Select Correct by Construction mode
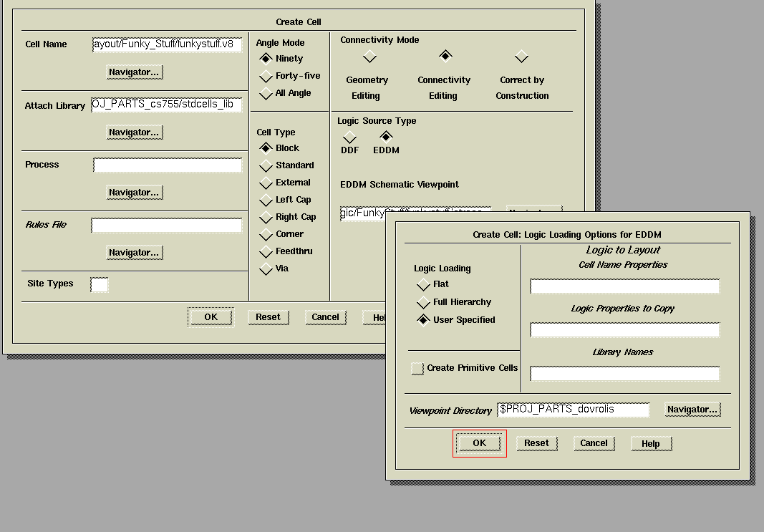Viewport: 764px width, 532px height. click(521, 57)
